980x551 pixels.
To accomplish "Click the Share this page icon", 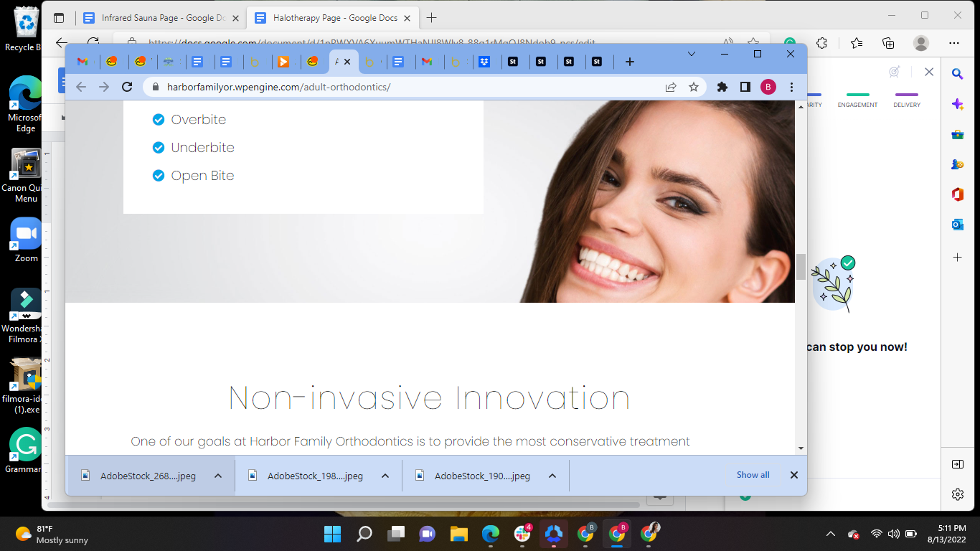I will point(671,87).
